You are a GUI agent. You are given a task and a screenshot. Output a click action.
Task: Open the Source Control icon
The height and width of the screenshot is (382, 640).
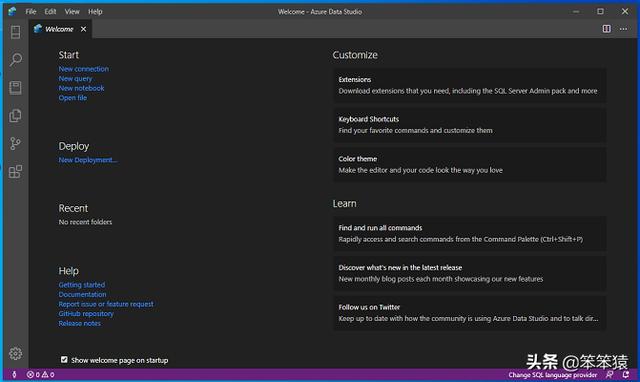click(x=16, y=143)
